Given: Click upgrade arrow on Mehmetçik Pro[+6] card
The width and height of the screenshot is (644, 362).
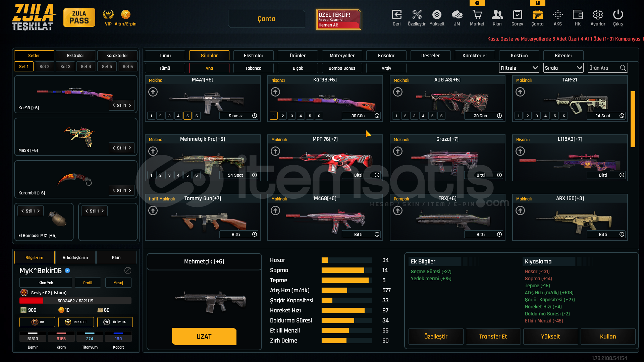Looking at the screenshot, I should [153, 151].
